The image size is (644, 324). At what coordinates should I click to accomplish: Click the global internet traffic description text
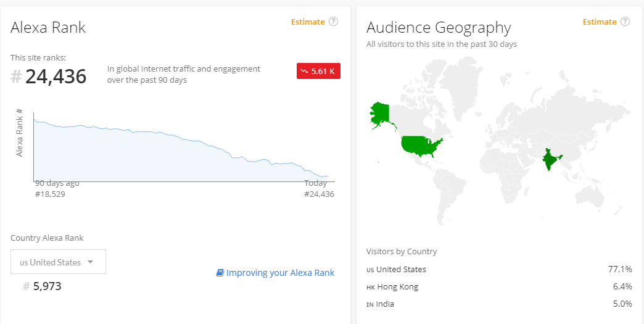coord(184,74)
